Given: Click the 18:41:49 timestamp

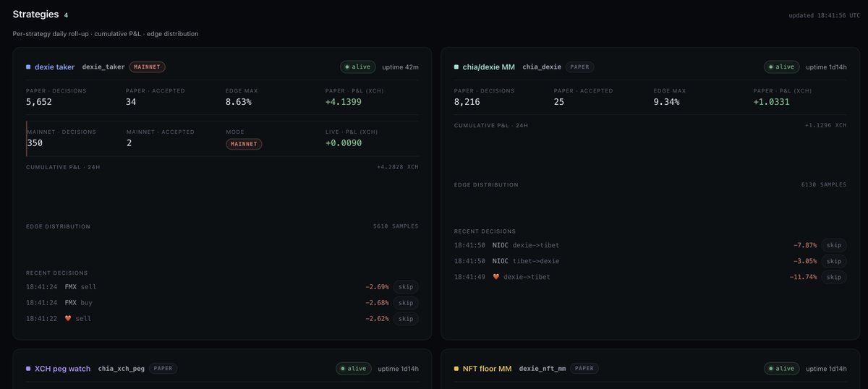Looking at the screenshot, I should point(469,277).
